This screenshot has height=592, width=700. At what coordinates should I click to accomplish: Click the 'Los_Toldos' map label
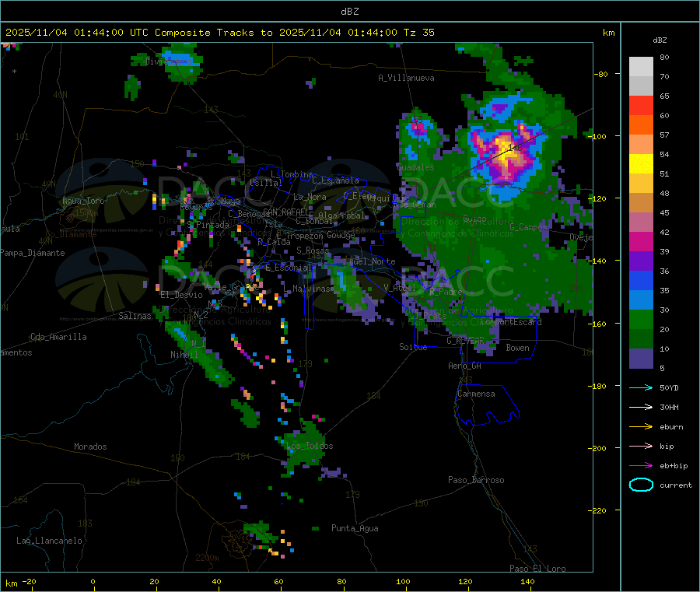[310, 446]
